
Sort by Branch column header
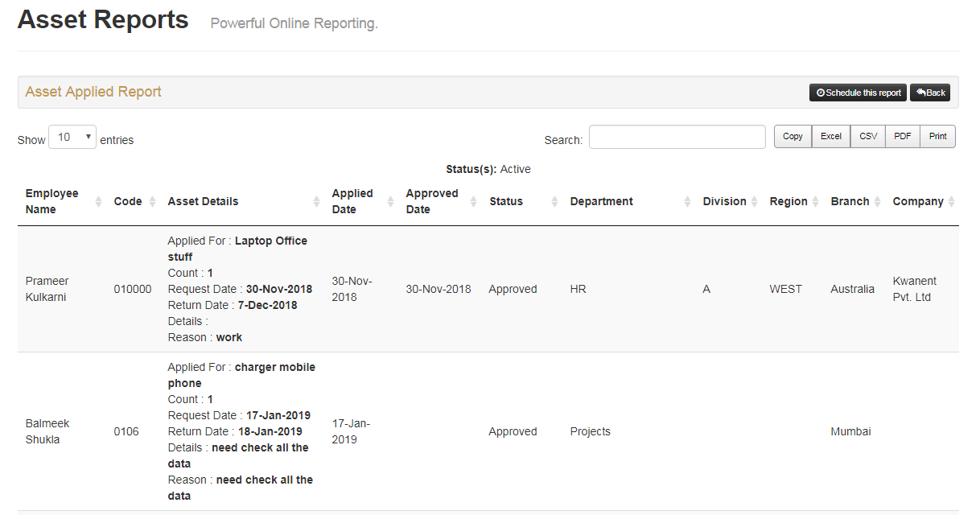click(x=850, y=202)
